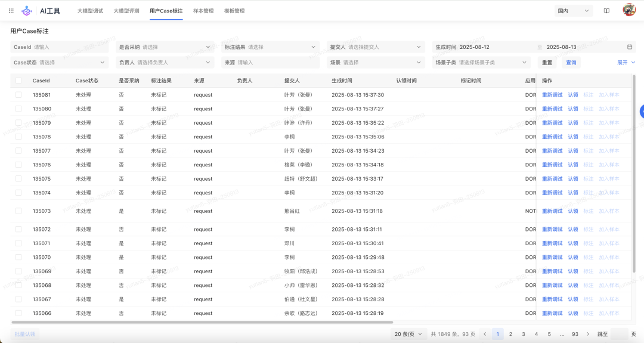Viewport: 644px width, 343px height.
Task: Open the calendar icon in 生成时间
Action: tap(630, 47)
